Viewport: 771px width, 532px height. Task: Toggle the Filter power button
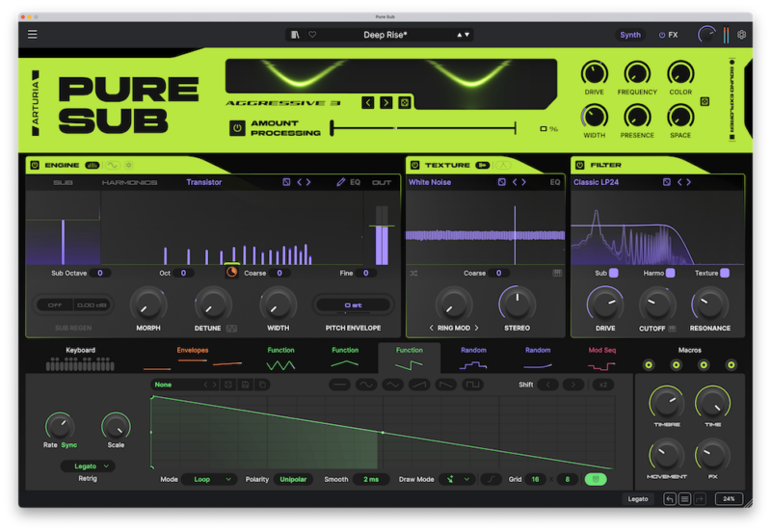click(580, 165)
